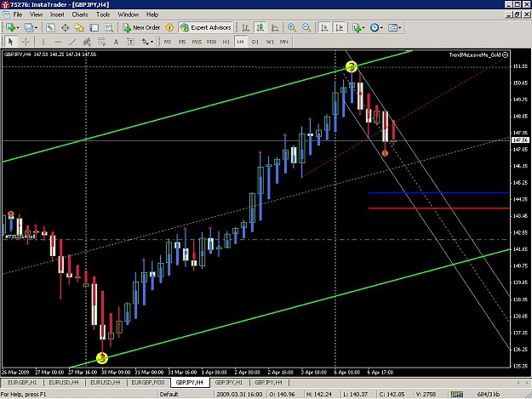Open the Indicators list icon
The width and height of the screenshot is (532, 399).
pyautogui.click(x=357, y=27)
